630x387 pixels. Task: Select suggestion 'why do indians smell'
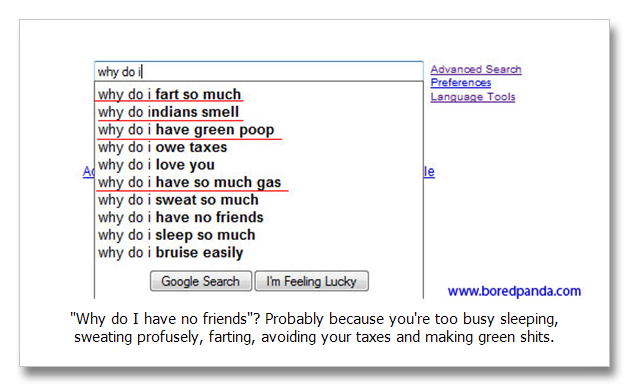coord(259,112)
